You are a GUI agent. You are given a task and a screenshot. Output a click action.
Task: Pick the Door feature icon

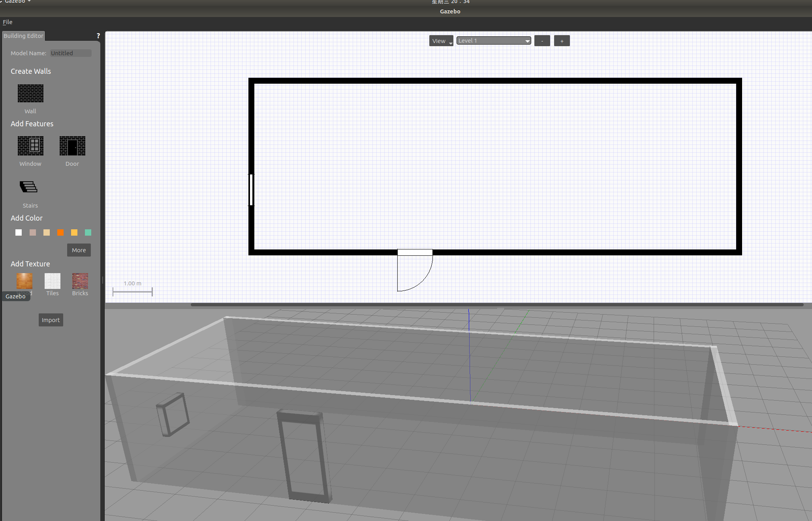point(72,146)
